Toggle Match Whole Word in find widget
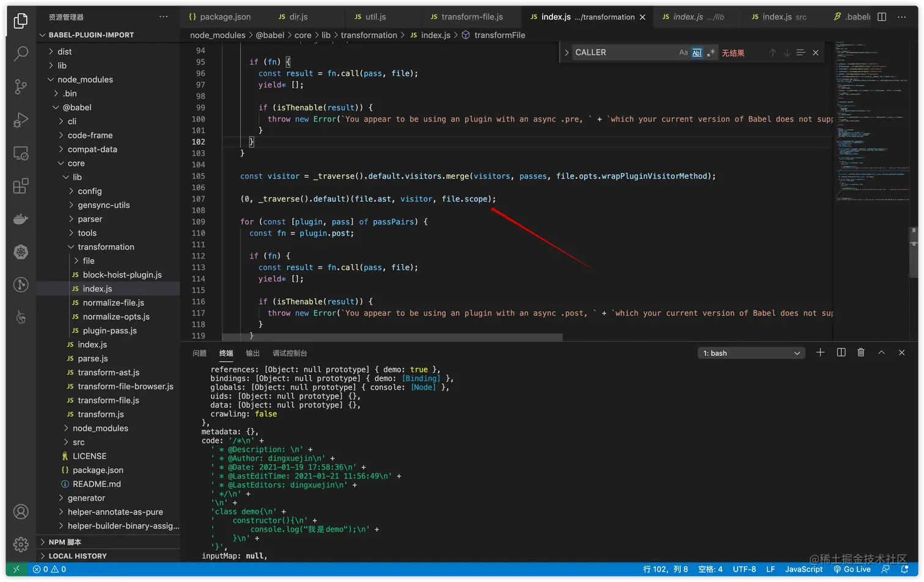This screenshot has height=582, width=924. [x=697, y=53]
